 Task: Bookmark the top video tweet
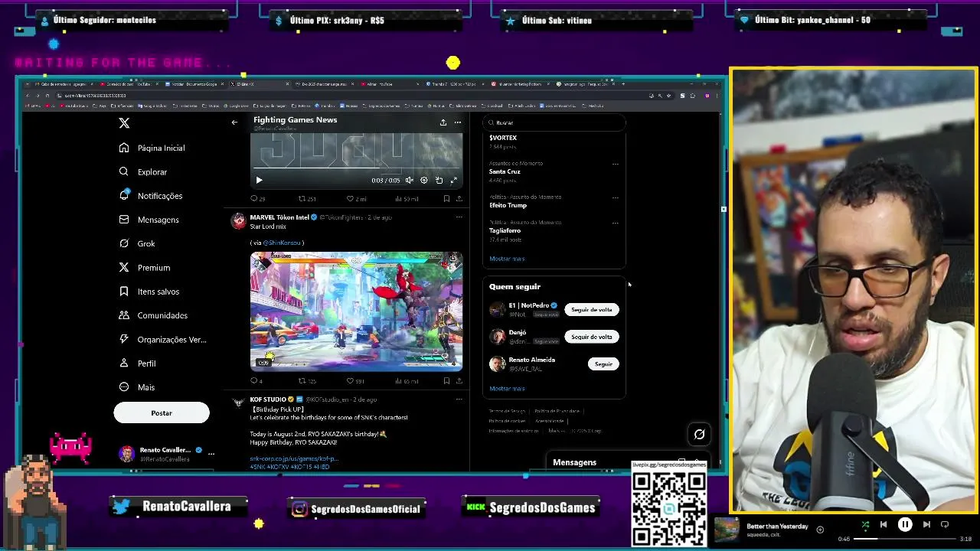[446, 199]
